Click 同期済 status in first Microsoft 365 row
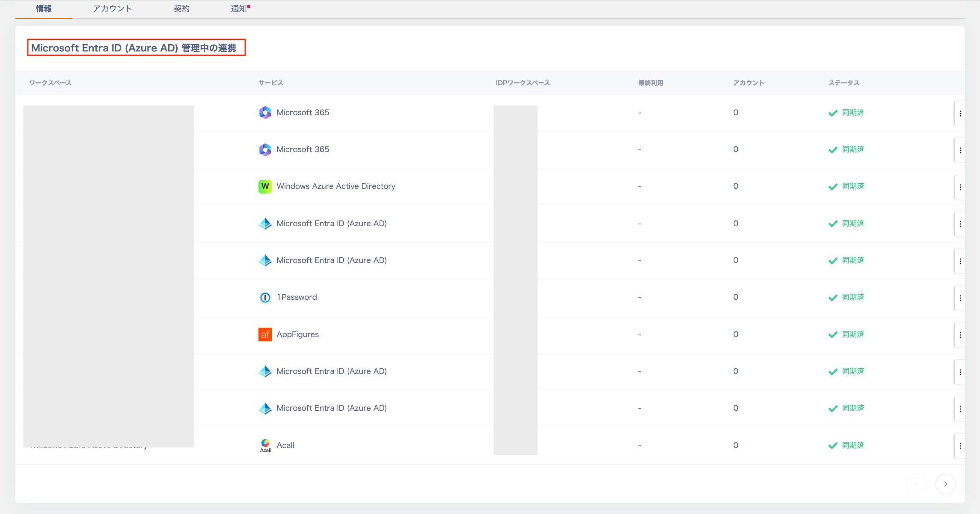 853,112
